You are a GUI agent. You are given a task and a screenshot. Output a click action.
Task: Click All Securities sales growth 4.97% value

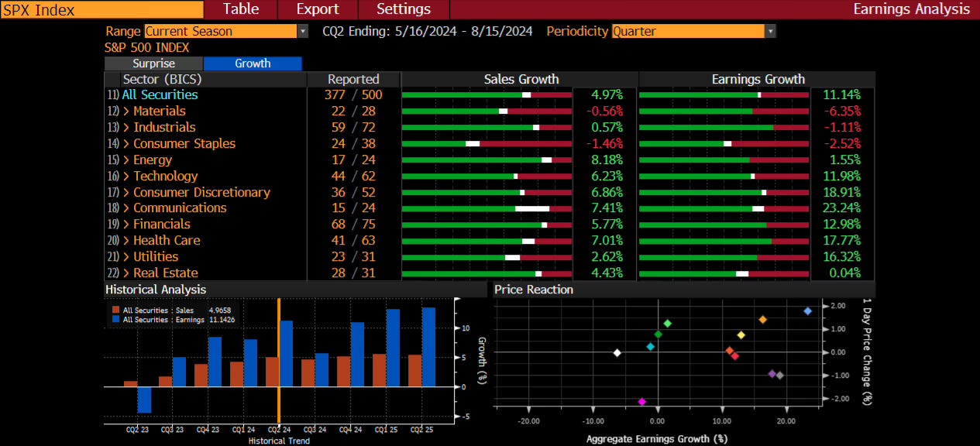click(x=607, y=94)
